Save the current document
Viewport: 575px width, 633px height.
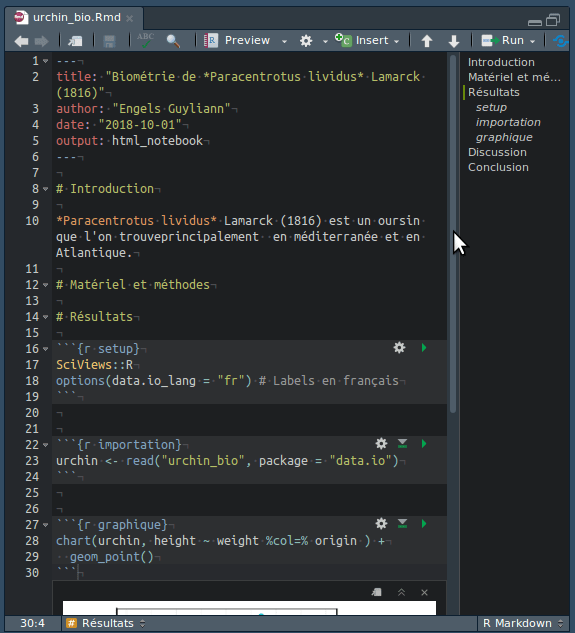click(x=109, y=41)
